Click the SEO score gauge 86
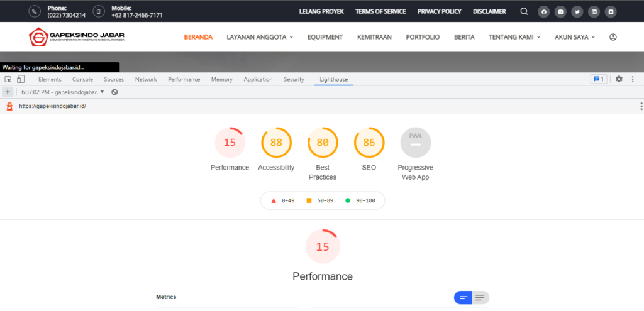This screenshot has height=311, width=644. coord(369,143)
